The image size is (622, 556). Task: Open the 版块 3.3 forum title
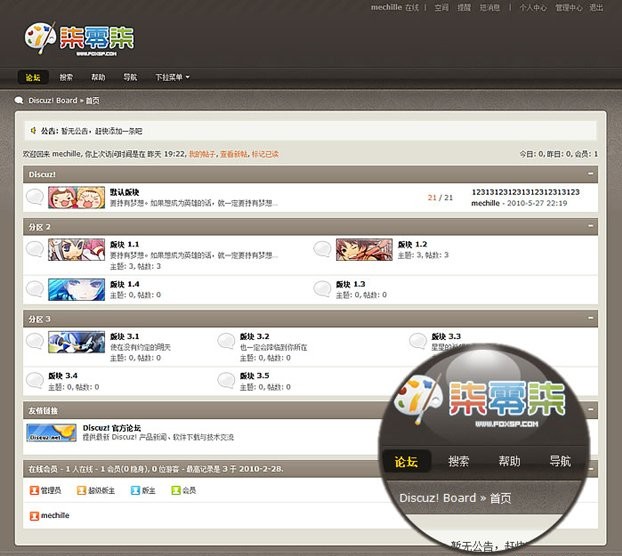pyautogui.click(x=446, y=337)
